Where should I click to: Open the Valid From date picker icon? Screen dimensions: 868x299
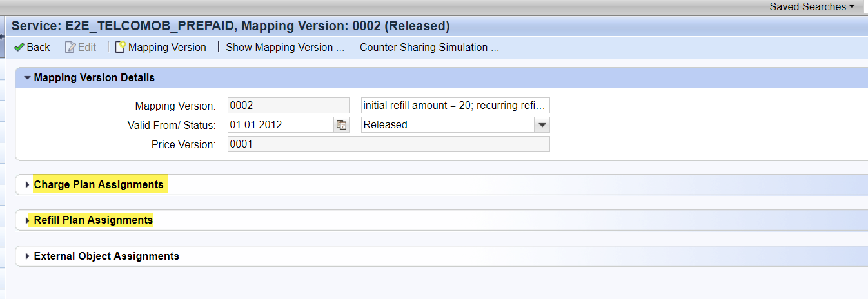[x=342, y=125]
